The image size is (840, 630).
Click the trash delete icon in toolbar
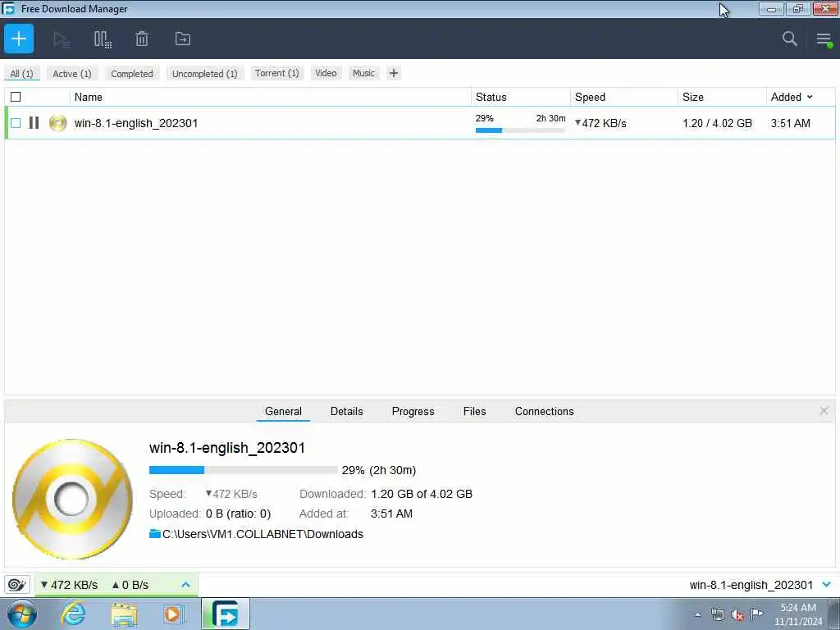click(x=142, y=39)
